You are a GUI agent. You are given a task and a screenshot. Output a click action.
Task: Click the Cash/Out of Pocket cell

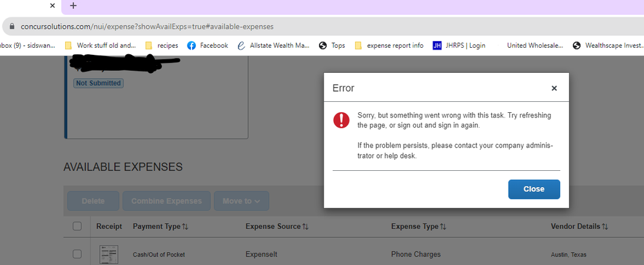[159, 255]
